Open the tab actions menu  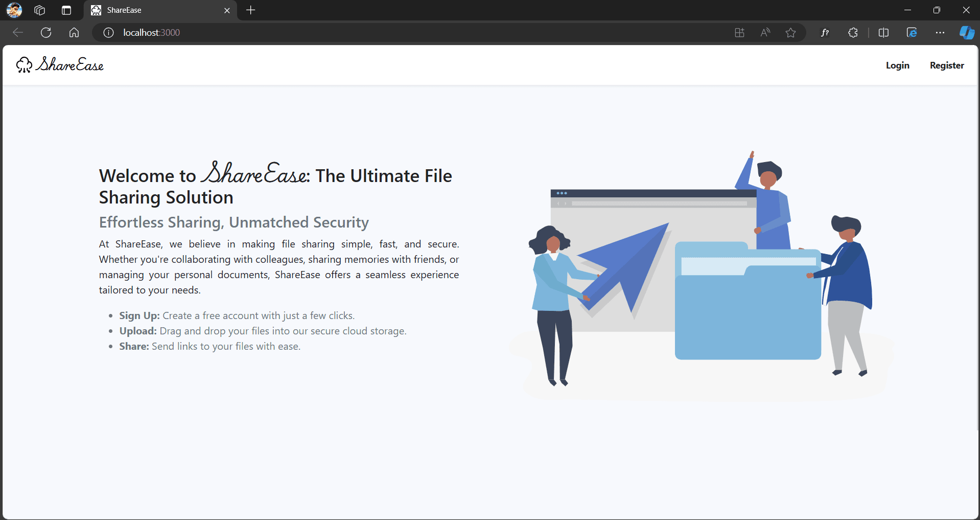point(66,10)
